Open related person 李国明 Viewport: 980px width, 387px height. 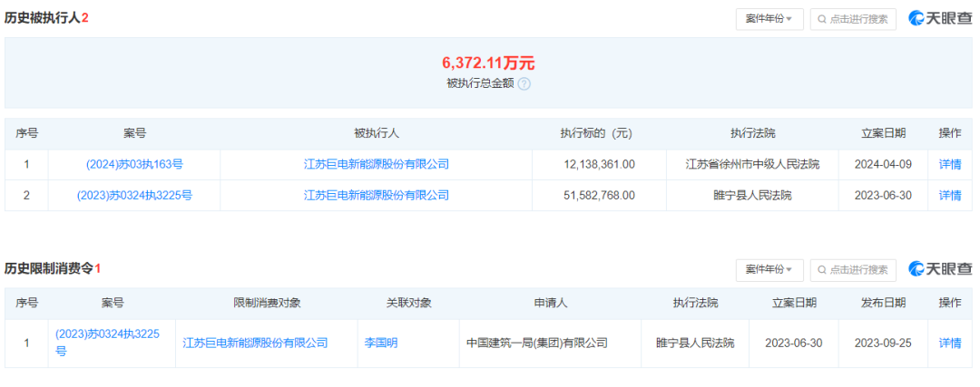coord(380,343)
